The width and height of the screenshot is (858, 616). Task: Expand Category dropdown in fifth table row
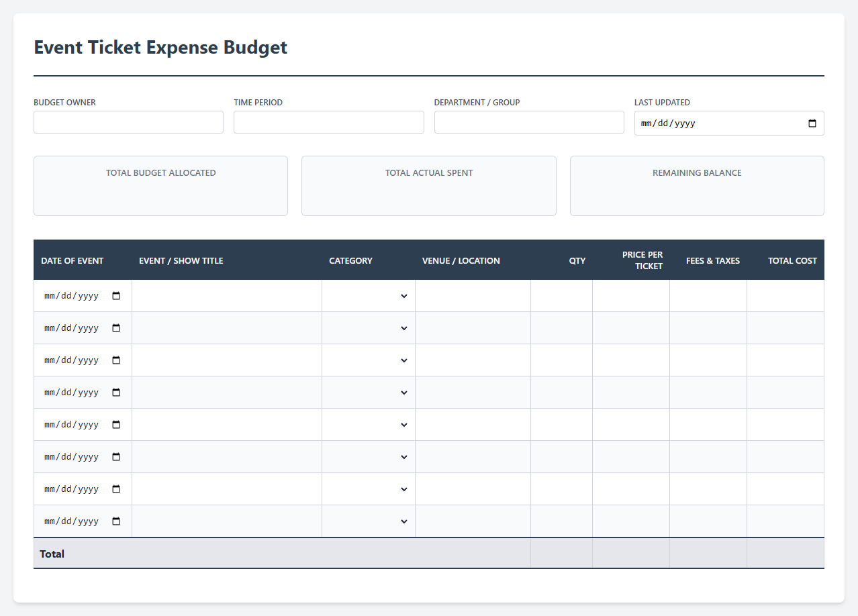pos(369,425)
